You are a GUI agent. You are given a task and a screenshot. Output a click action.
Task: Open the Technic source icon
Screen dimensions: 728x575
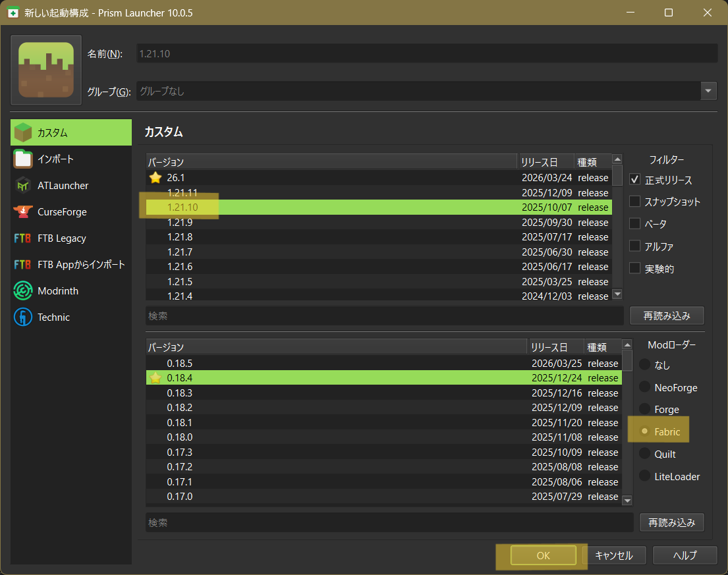(x=23, y=317)
